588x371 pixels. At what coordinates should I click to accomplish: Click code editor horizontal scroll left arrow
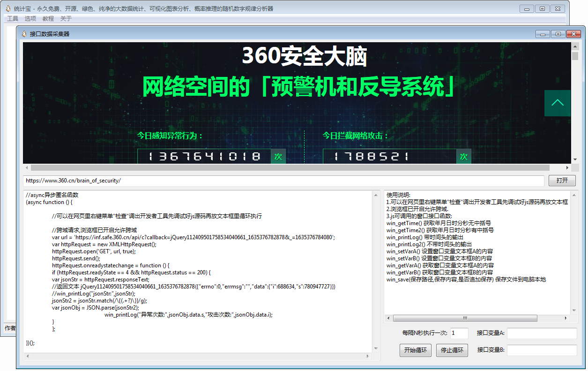27,356
